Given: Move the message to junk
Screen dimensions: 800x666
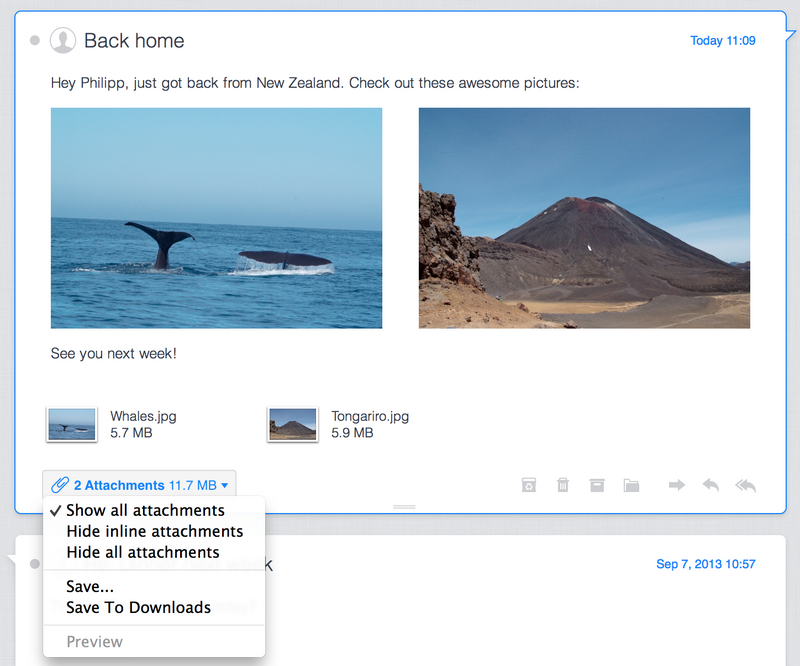Looking at the screenshot, I should pos(527,485).
